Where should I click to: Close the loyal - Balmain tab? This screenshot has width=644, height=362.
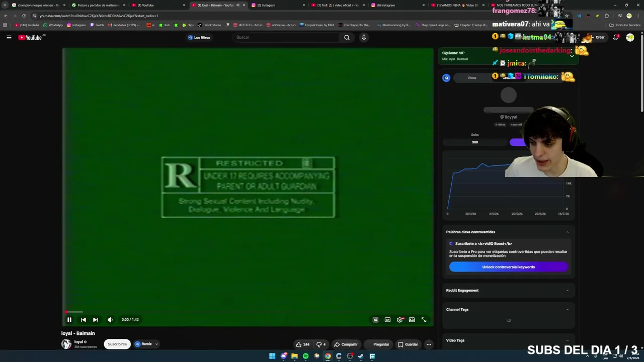(x=244, y=5)
